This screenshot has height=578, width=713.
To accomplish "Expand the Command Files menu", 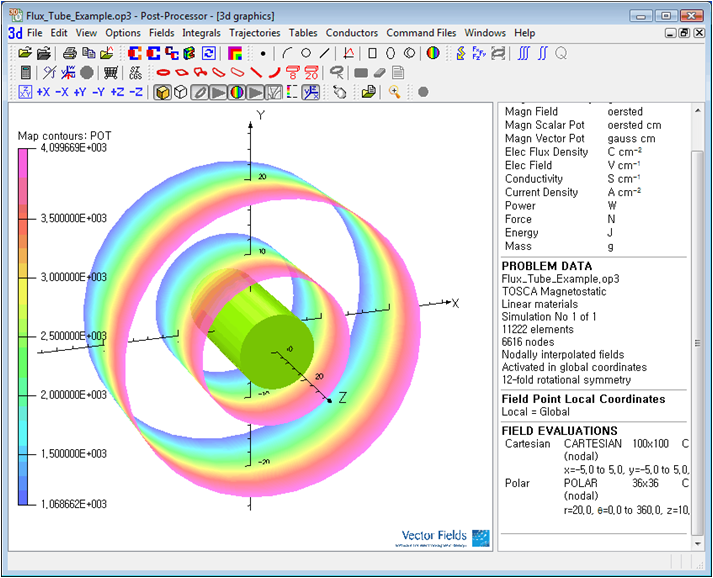I will [x=421, y=33].
